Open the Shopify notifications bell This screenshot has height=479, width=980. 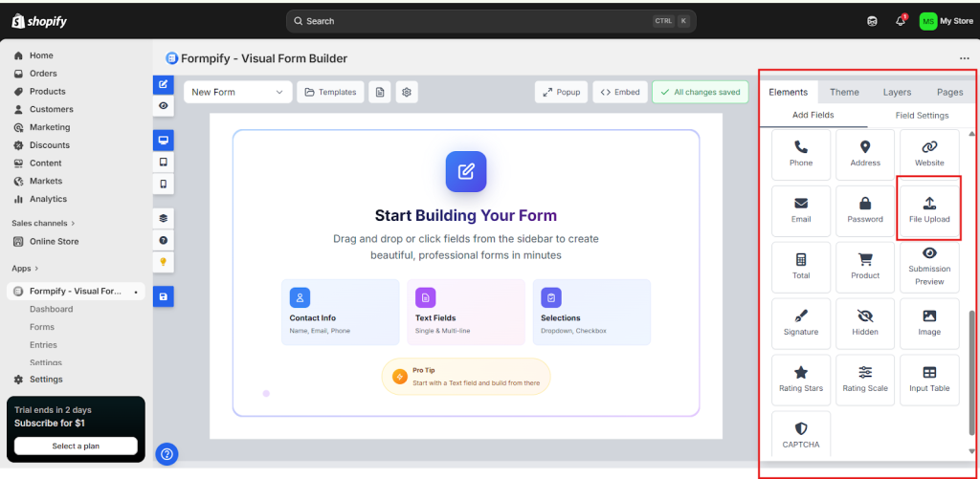[x=900, y=21]
